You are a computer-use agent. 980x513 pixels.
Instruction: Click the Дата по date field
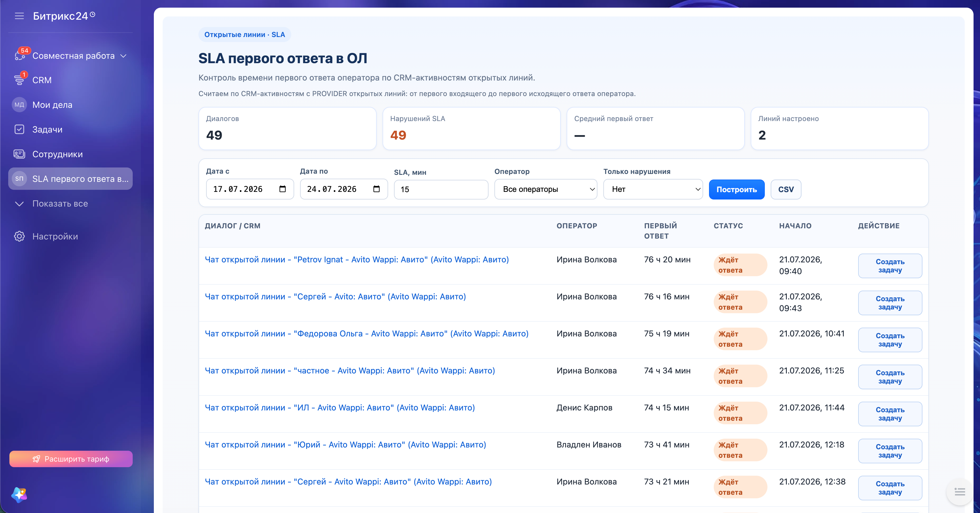(344, 189)
